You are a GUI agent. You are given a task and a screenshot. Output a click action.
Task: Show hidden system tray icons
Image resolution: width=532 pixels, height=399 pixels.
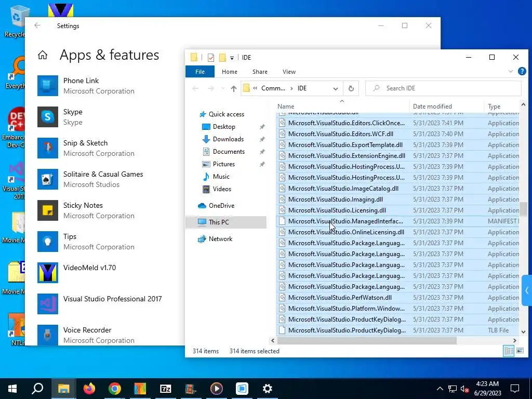[440, 389]
